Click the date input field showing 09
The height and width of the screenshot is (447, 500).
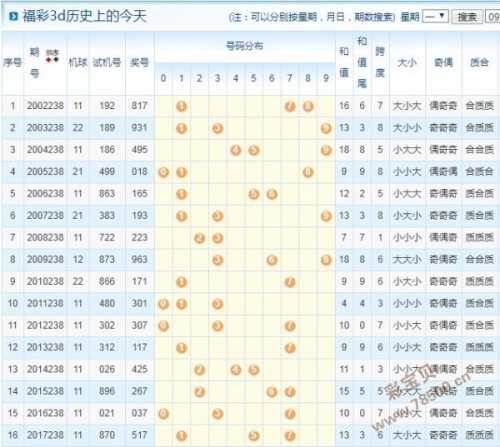click(493, 17)
